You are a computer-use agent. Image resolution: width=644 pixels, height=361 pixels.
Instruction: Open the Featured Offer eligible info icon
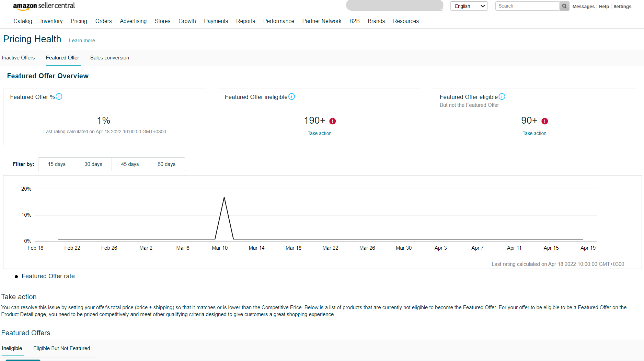tap(502, 97)
